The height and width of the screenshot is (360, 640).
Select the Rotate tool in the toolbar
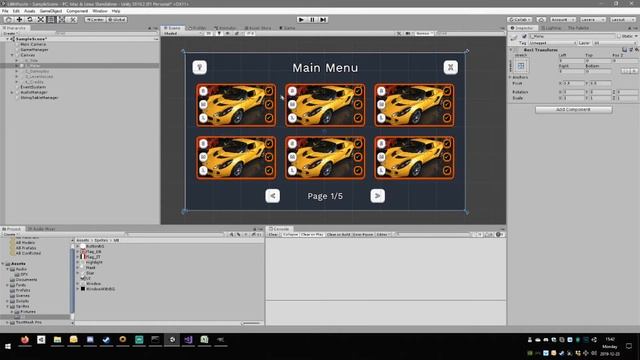click(30, 19)
